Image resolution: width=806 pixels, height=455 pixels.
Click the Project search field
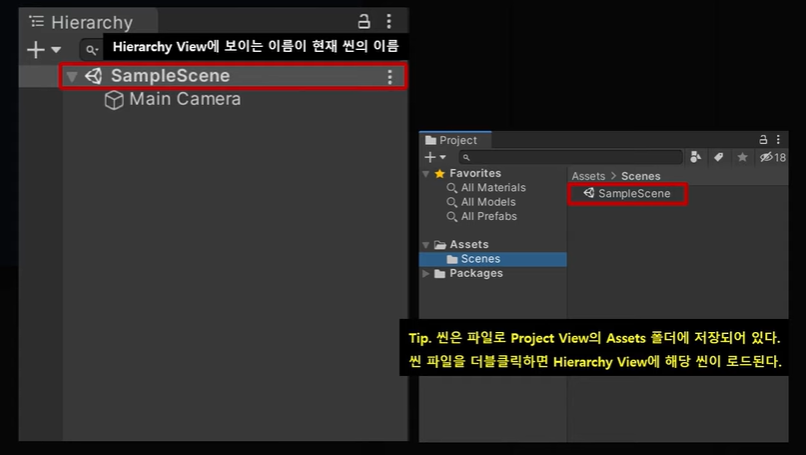[x=571, y=157]
